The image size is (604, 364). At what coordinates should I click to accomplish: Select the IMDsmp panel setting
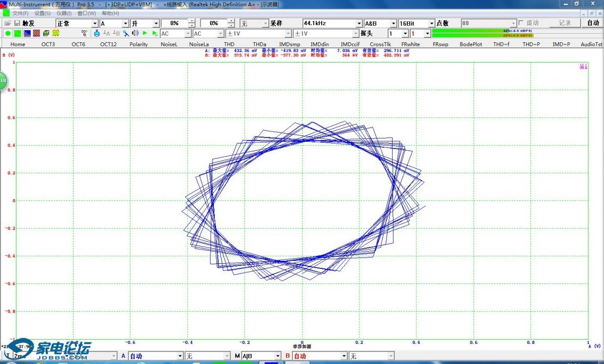(x=289, y=44)
